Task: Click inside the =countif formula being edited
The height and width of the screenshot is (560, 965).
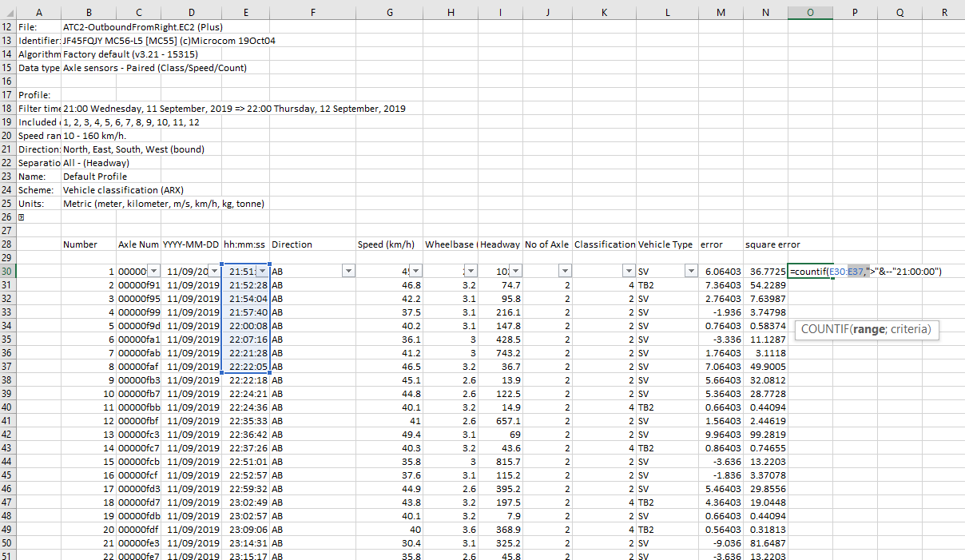Action: 866,272
